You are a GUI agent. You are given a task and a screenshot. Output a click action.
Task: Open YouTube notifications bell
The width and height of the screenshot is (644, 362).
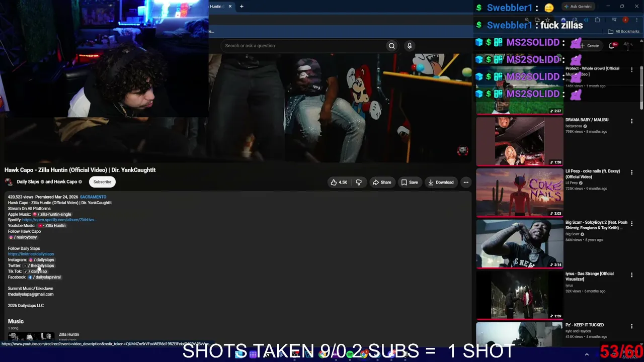click(612, 46)
